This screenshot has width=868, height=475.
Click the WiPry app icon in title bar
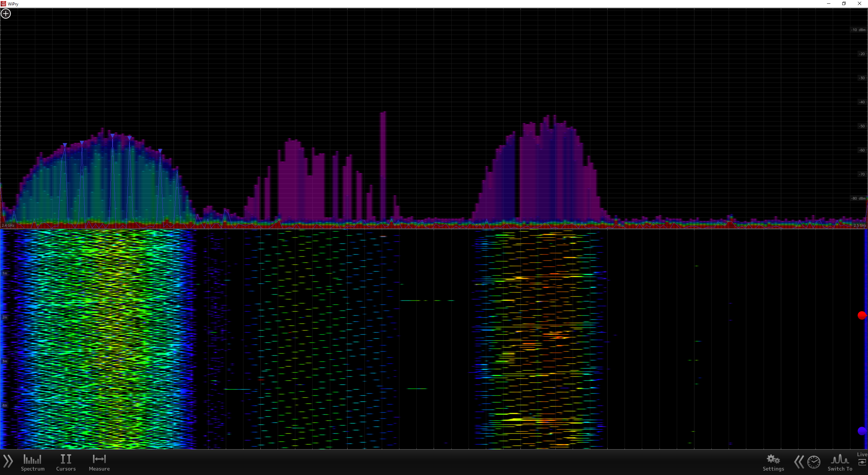pyautogui.click(x=3, y=4)
